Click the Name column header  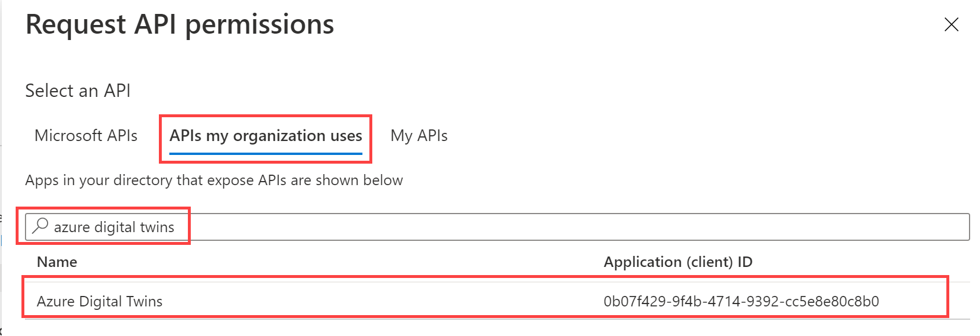57,262
